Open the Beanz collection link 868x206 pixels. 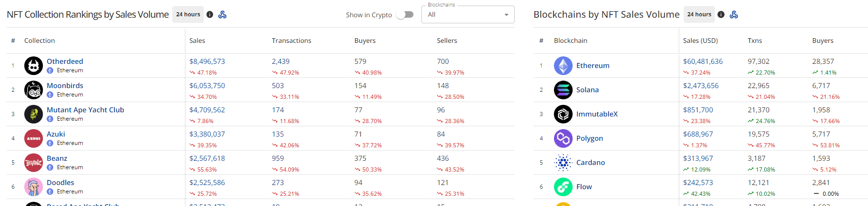click(x=57, y=158)
